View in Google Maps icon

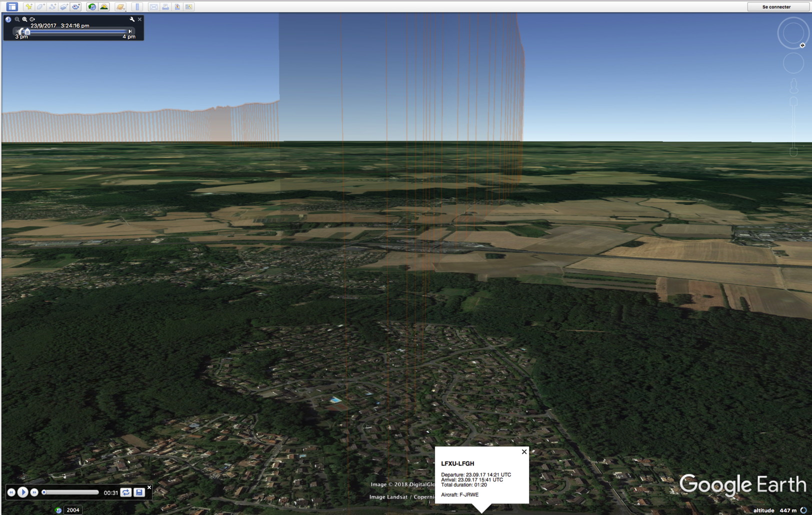[188, 6]
